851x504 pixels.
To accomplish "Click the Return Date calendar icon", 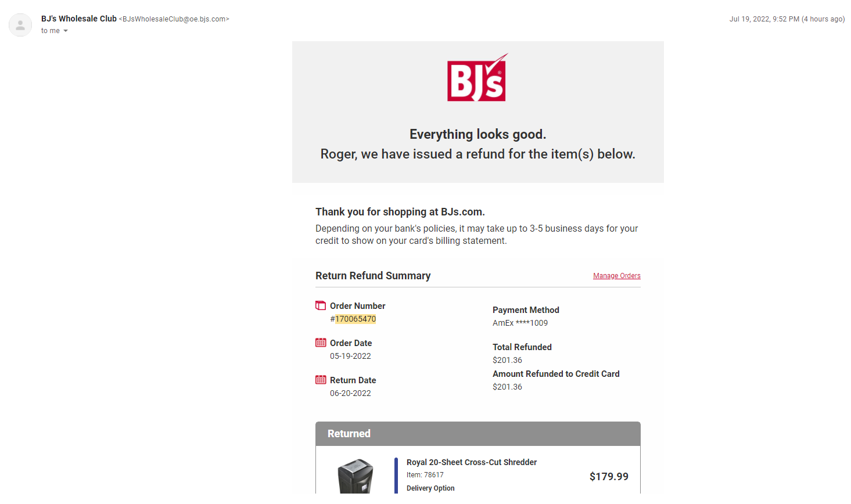I will 321,380.
